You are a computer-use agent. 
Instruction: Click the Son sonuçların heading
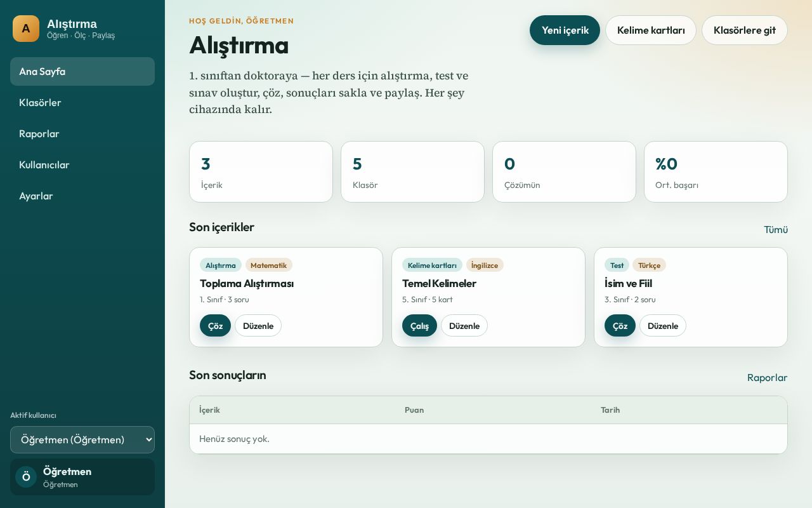pos(228,375)
